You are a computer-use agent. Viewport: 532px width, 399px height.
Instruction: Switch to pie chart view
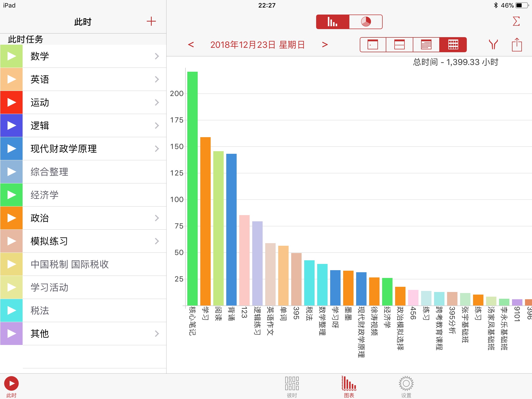(x=366, y=22)
